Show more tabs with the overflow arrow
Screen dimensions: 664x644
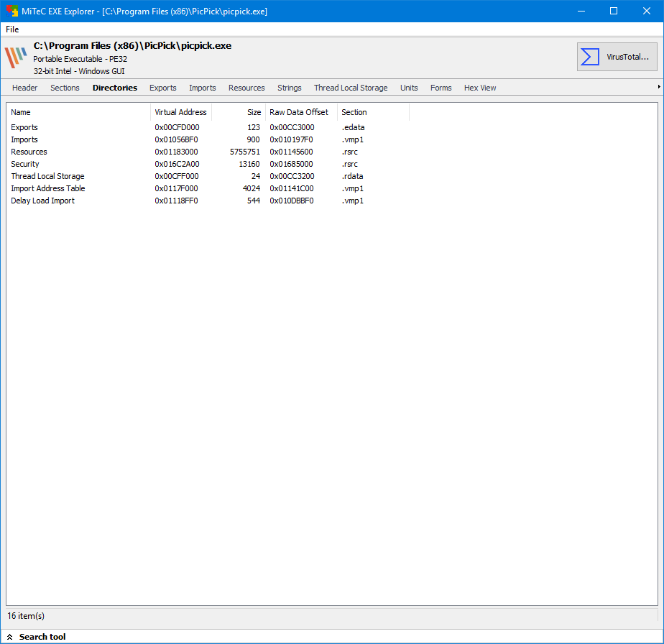[658, 87]
